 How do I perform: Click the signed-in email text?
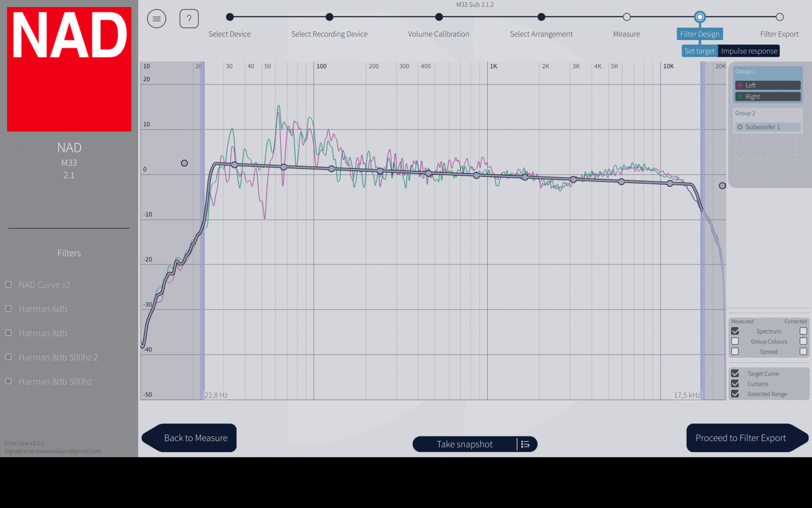click(x=68, y=451)
